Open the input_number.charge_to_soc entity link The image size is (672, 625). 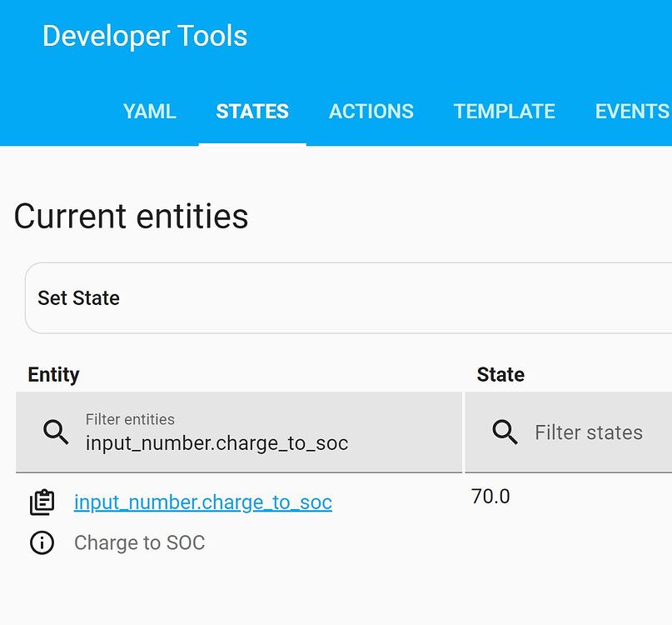203,502
